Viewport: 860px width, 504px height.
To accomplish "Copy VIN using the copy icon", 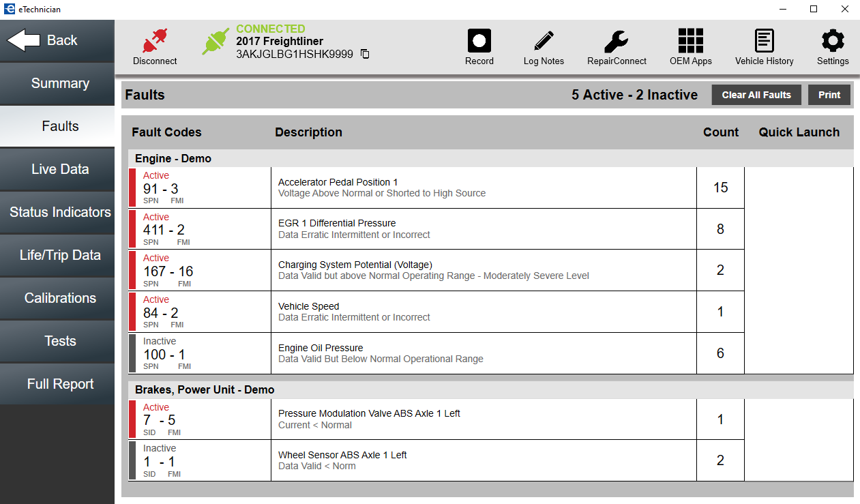I will click(365, 54).
